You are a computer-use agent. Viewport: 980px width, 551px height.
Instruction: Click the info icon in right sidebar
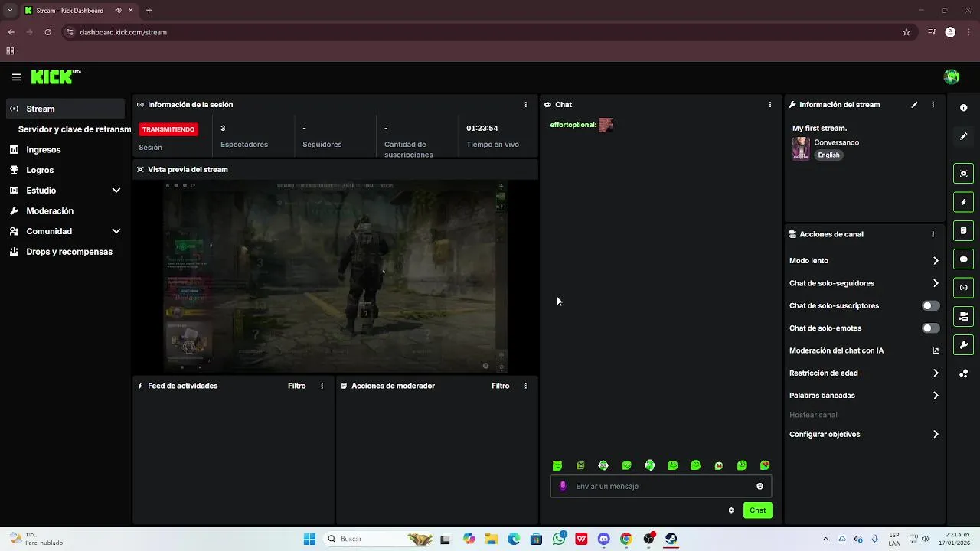coord(963,108)
